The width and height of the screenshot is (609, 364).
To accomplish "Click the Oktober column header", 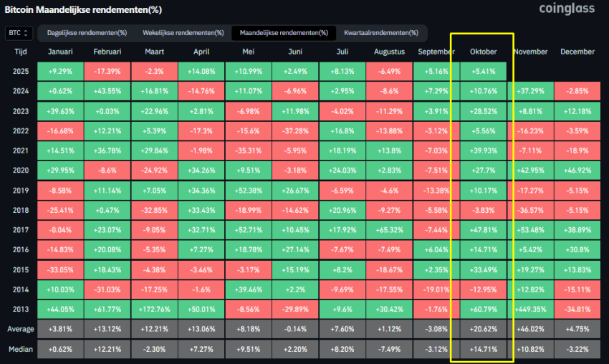I will [x=483, y=52].
